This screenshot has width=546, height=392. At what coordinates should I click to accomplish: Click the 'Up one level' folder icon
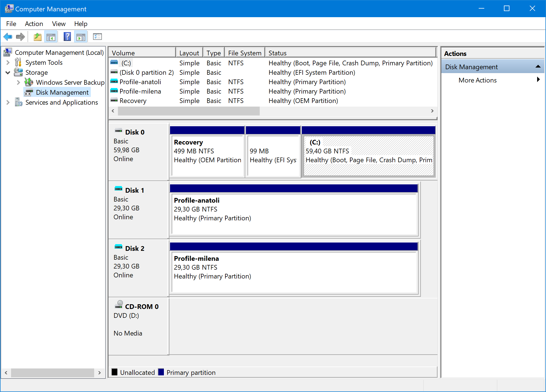pyautogui.click(x=37, y=36)
